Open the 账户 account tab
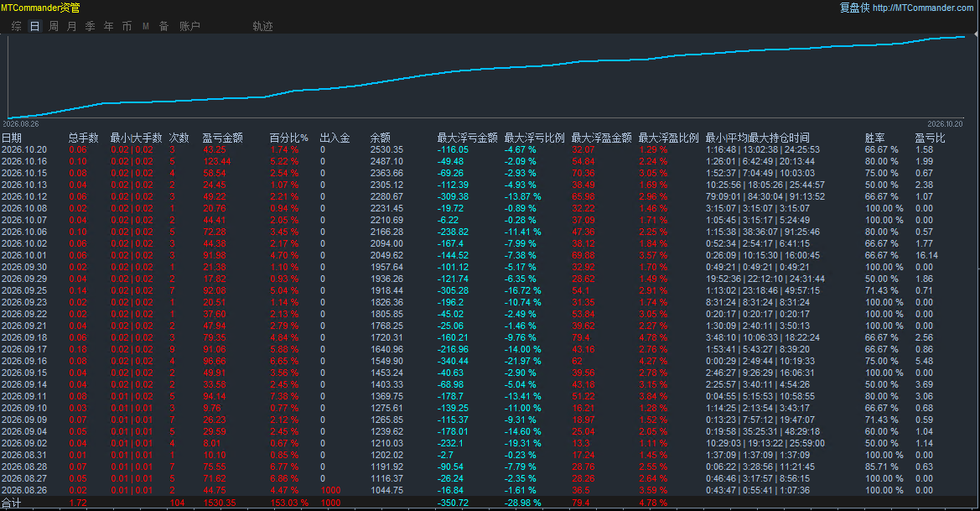 (x=190, y=26)
